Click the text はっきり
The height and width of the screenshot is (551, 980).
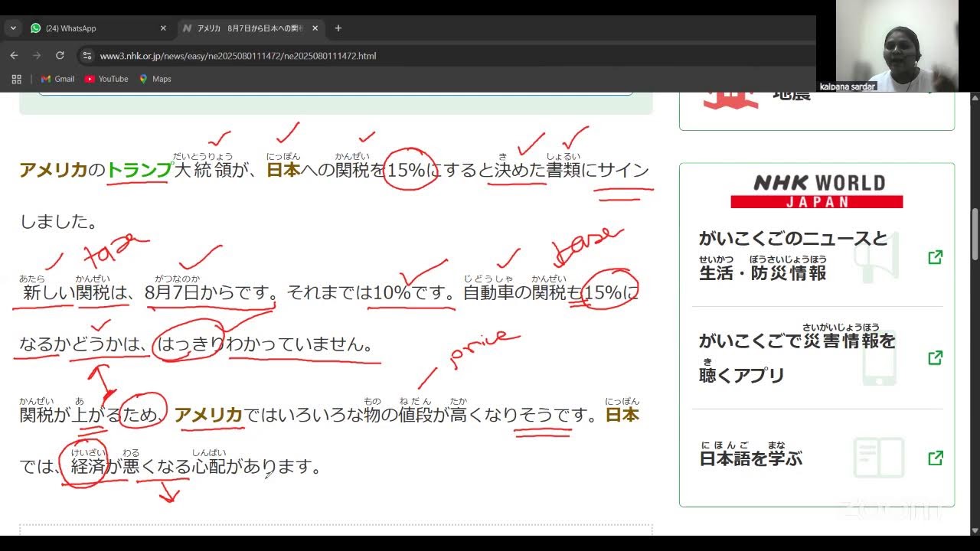click(191, 344)
